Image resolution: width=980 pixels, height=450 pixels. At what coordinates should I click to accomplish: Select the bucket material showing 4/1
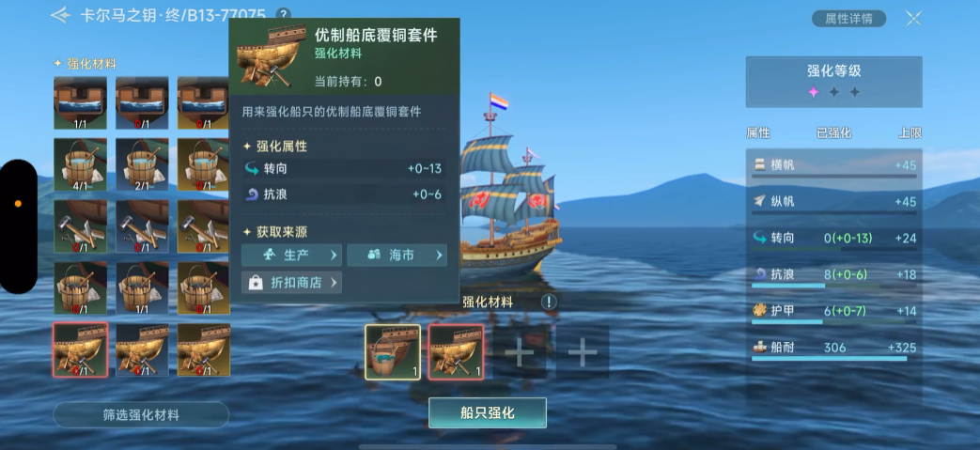click(x=80, y=164)
